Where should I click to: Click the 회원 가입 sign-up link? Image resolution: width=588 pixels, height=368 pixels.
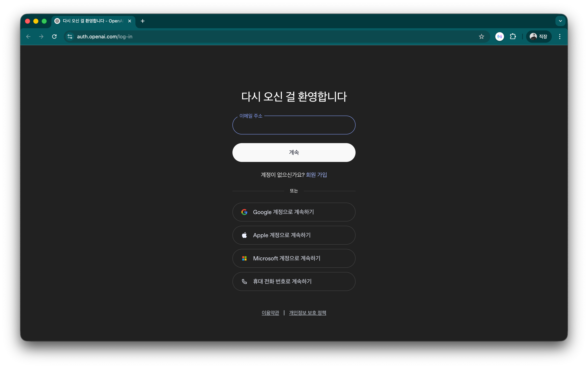point(316,175)
